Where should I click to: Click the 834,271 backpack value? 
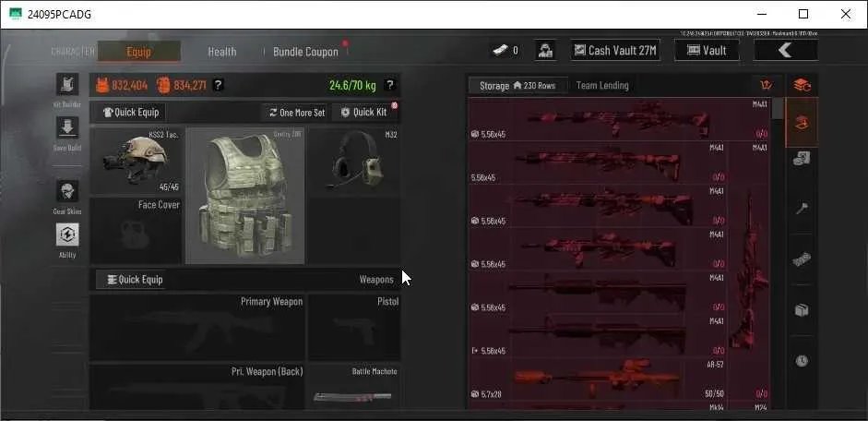[x=190, y=85]
